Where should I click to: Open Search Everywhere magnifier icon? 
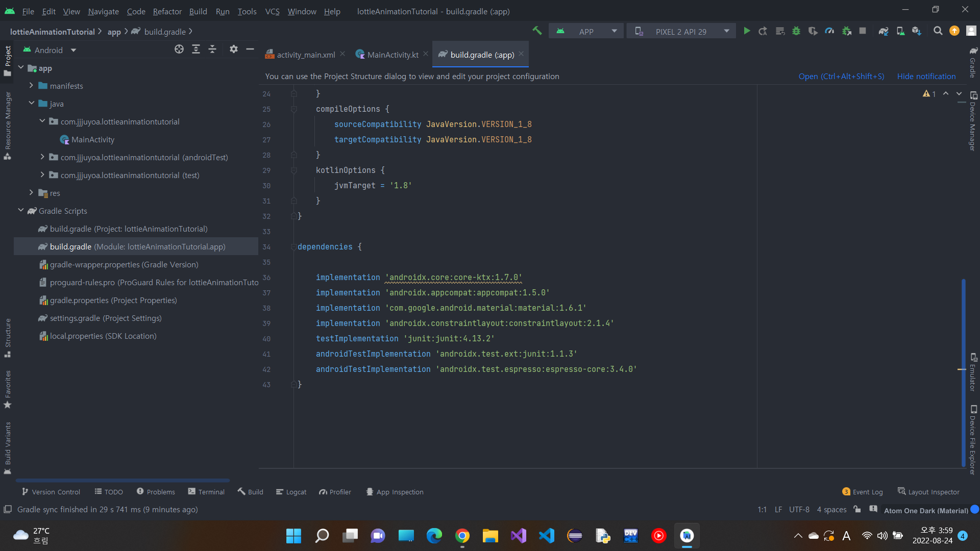coord(938,31)
